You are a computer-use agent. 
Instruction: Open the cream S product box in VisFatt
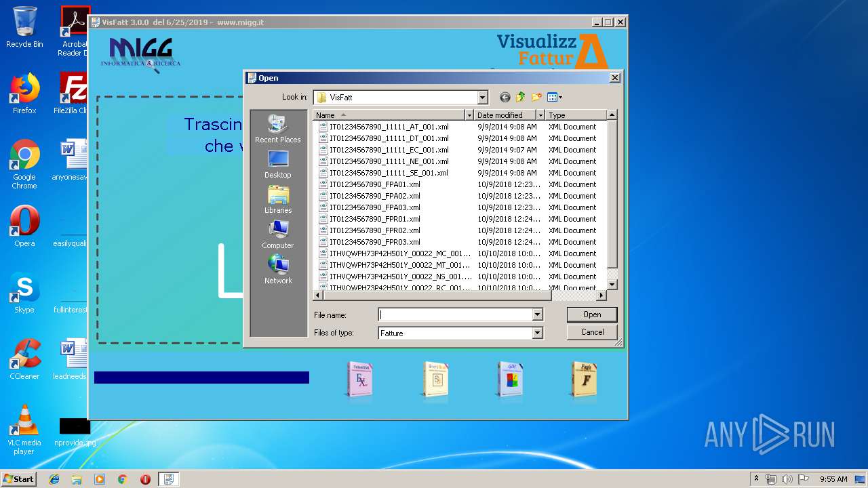coord(436,379)
